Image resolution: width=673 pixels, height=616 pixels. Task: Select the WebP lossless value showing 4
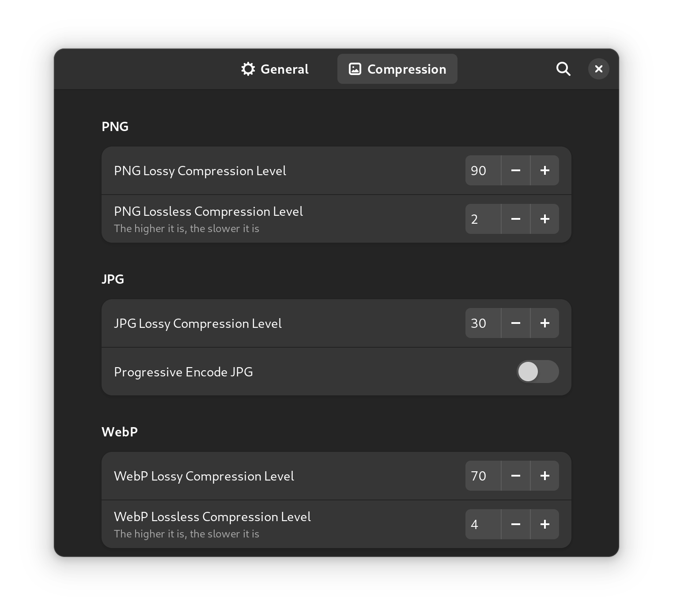pos(482,524)
